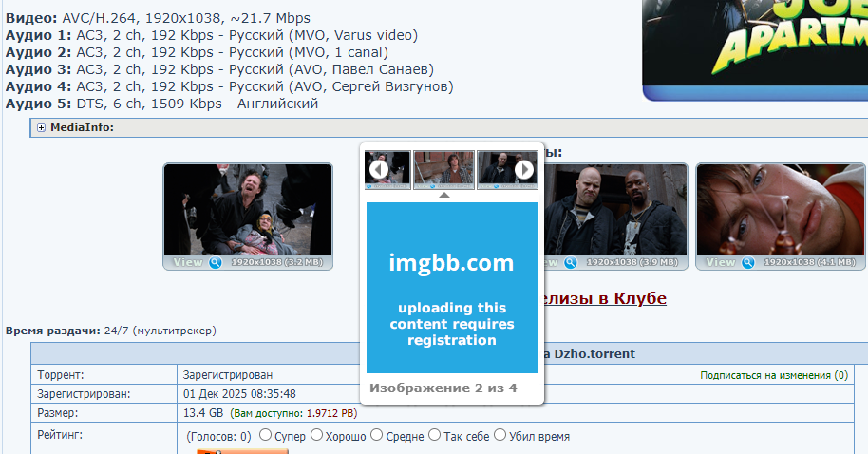
Task: Rate the torrent Так себе
Action: (435, 435)
